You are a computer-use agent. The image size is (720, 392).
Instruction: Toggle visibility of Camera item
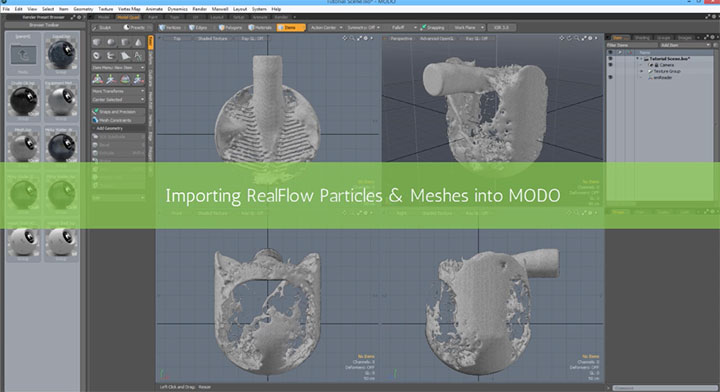(x=610, y=65)
